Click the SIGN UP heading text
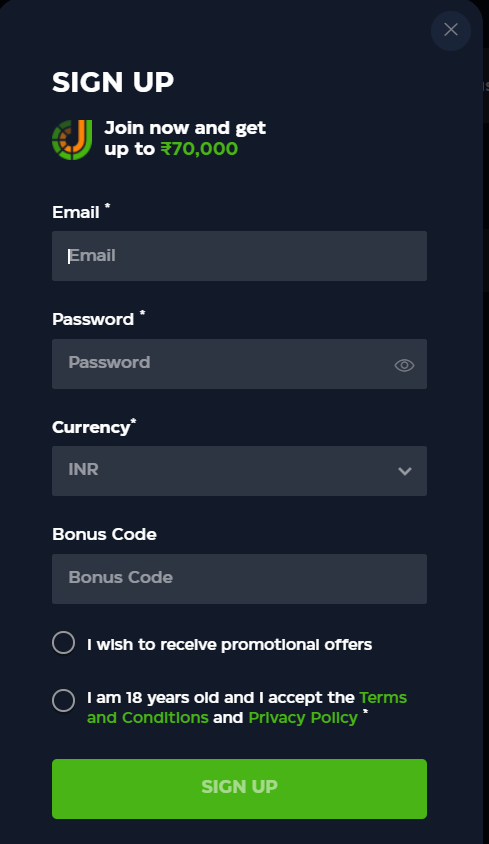The width and height of the screenshot is (489, 844). click(x=113, y=82)
